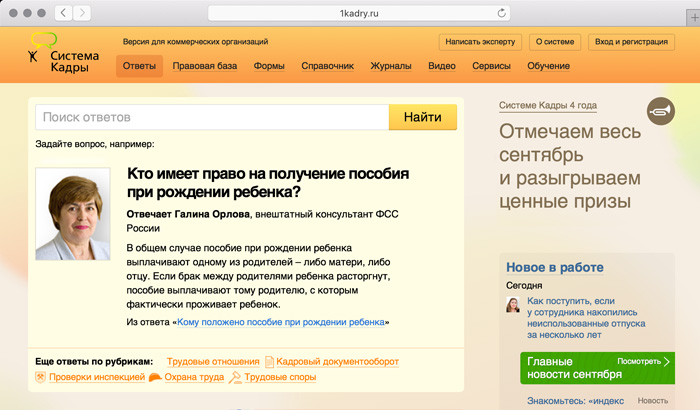This screenshot has height=410, width=700.
Task: Reload the page with the refresh icon
Action: click(x=500, y=13)
